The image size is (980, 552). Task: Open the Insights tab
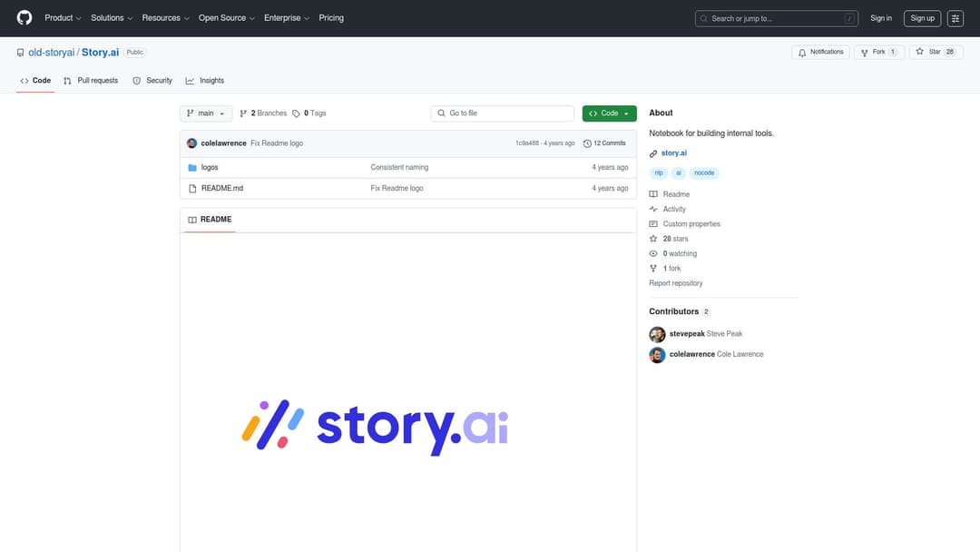point(205,81)
